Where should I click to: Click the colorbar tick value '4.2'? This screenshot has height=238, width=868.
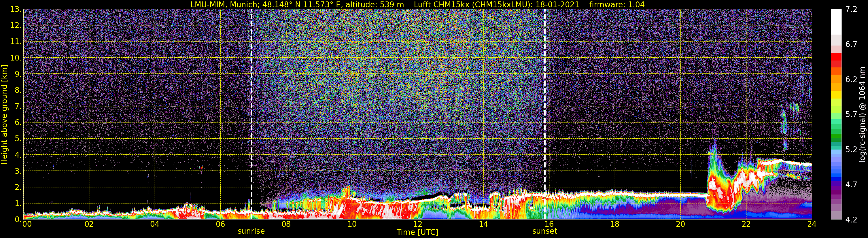851,220
